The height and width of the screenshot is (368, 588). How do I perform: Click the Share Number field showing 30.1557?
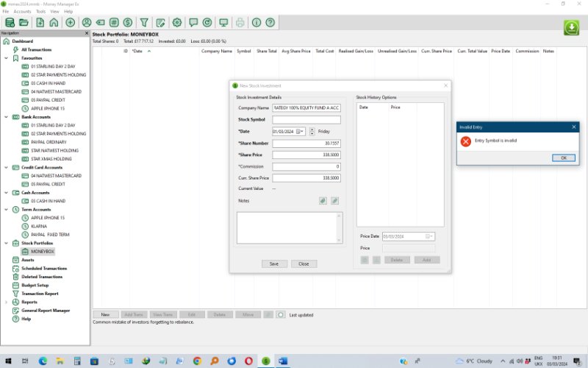click(x=306, y=143)
